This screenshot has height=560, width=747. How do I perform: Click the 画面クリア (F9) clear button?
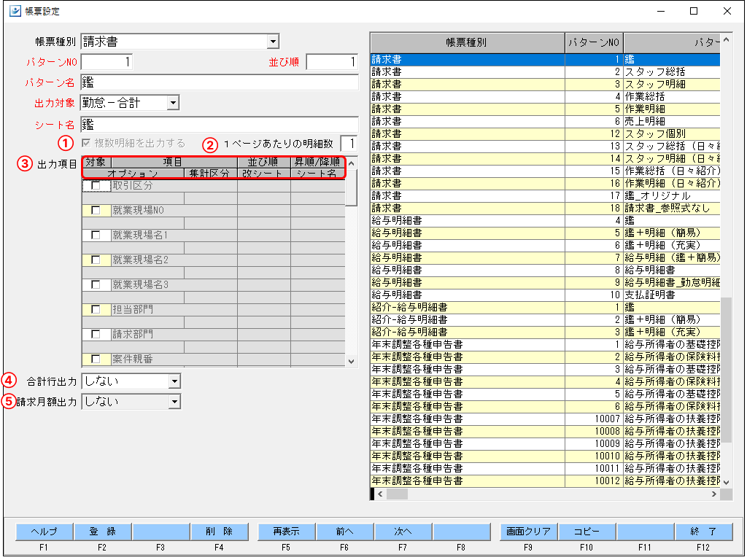point(529,532)
